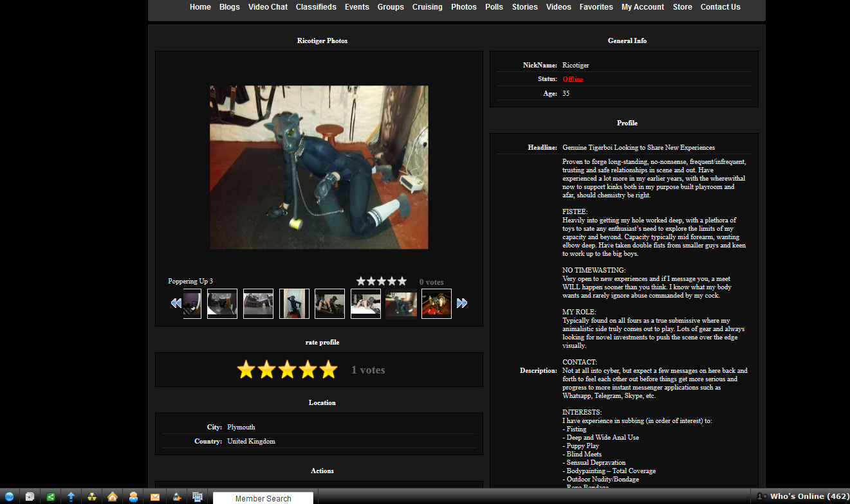Select the last thumbnail in photo strip
This screenshot has width=850, height=504.
click(436, 303)
